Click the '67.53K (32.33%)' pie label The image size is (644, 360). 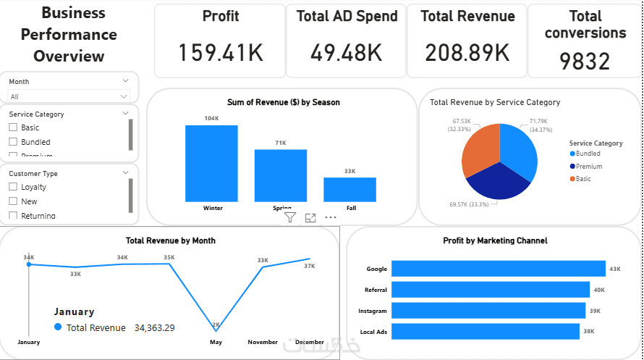[x=459, y=125]
